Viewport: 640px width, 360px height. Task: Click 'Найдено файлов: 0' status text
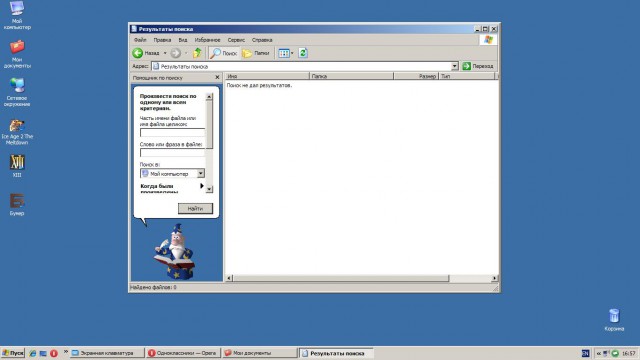click(153, 287)
